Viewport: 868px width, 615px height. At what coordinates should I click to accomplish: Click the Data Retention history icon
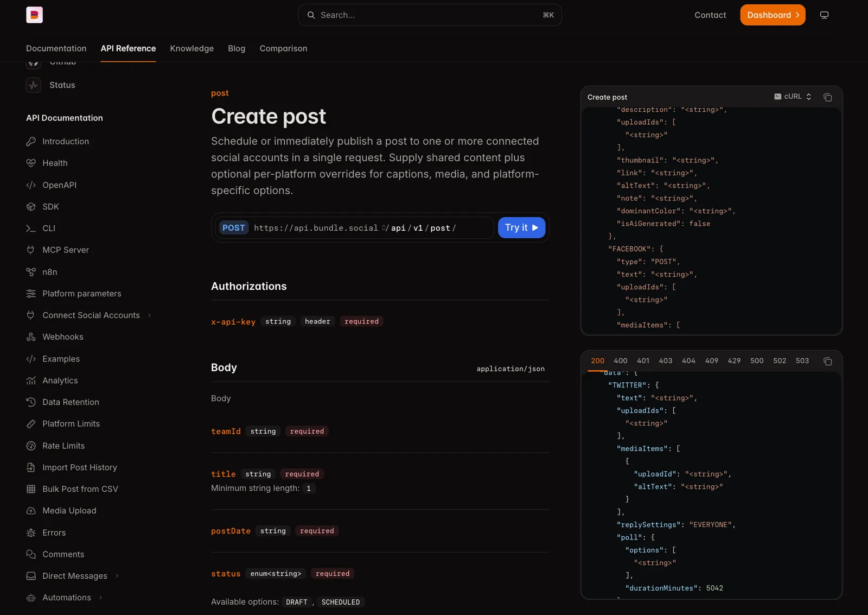click(31, 402)
